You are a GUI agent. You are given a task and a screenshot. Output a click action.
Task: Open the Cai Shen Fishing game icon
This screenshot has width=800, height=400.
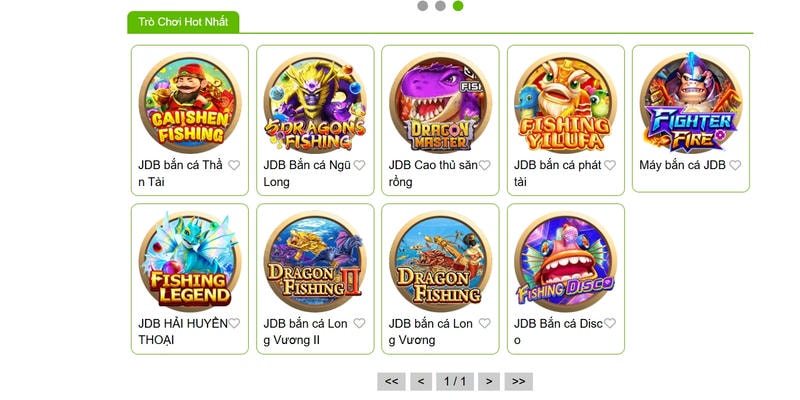(190, 103)
